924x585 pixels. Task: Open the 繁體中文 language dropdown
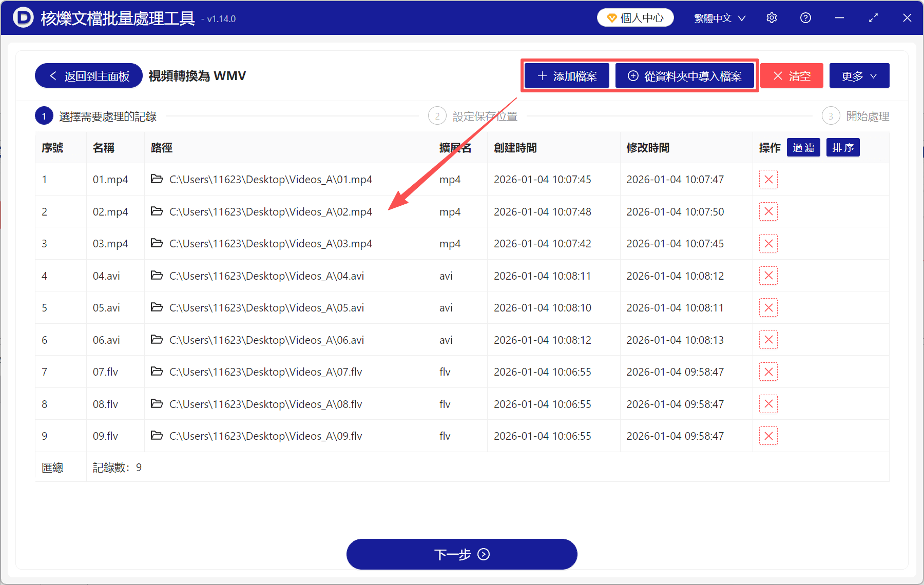[720, 18]
